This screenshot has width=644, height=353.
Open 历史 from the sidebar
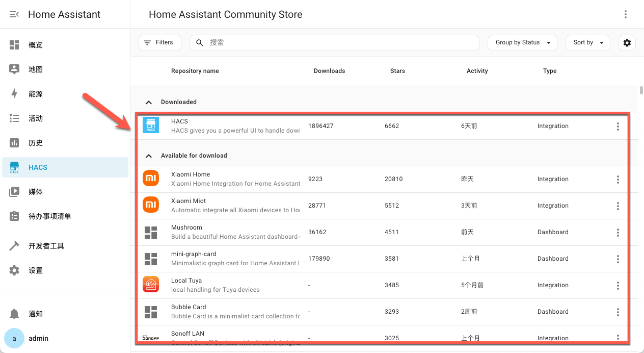tap(35, 142)
